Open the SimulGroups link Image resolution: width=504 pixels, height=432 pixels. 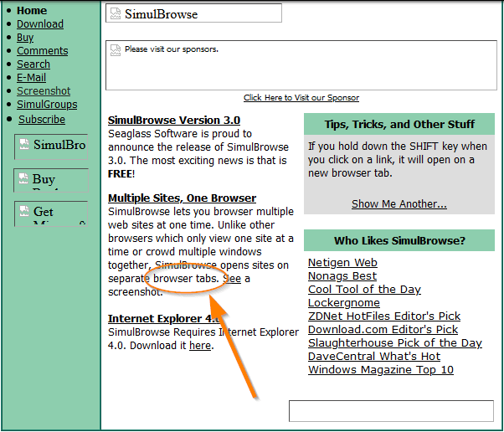47,105
